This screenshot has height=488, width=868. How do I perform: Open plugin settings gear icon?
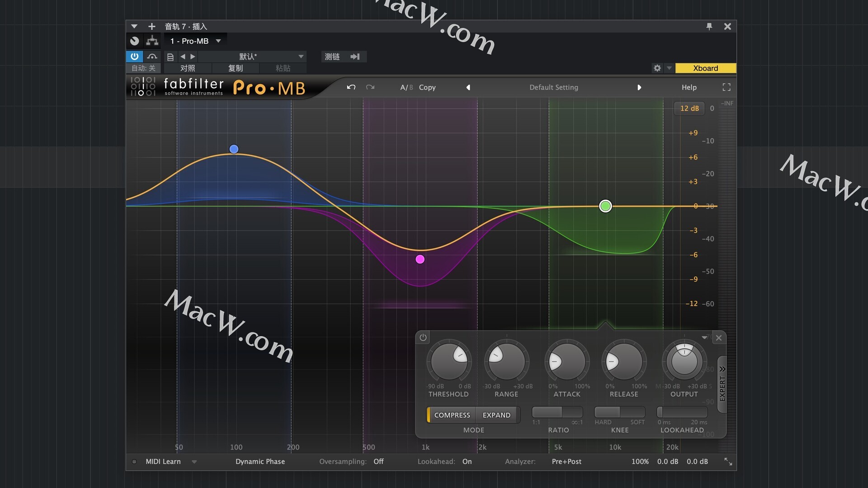[x=657, y=68]
